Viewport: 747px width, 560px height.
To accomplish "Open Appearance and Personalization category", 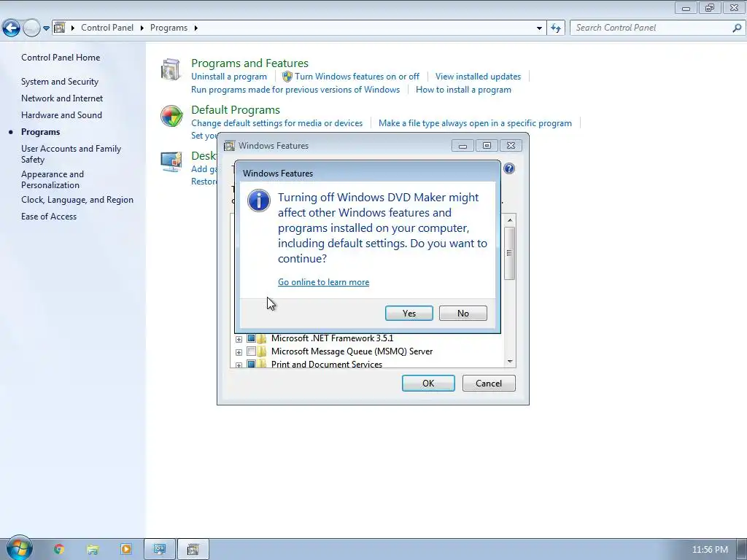I will pos(53,179).
